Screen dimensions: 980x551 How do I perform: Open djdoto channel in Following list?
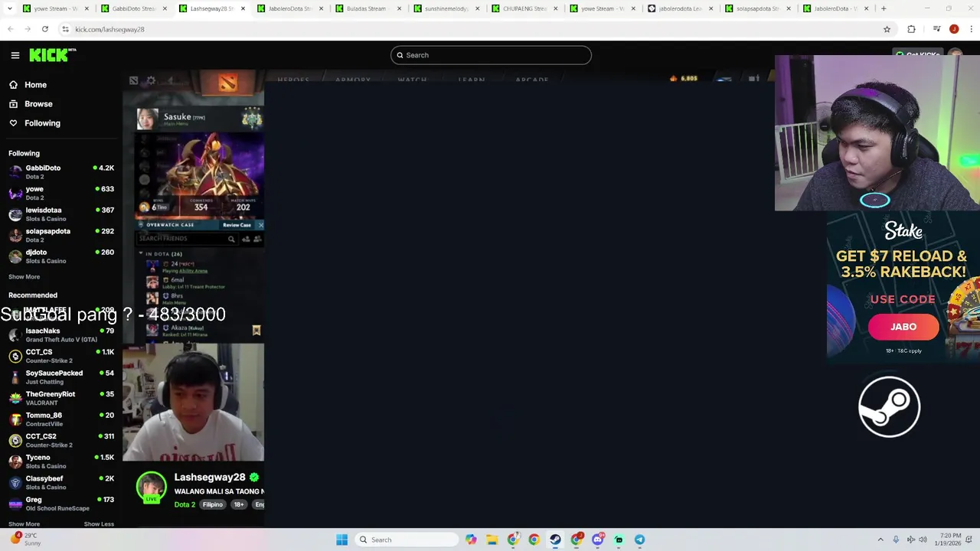point(61,256)
